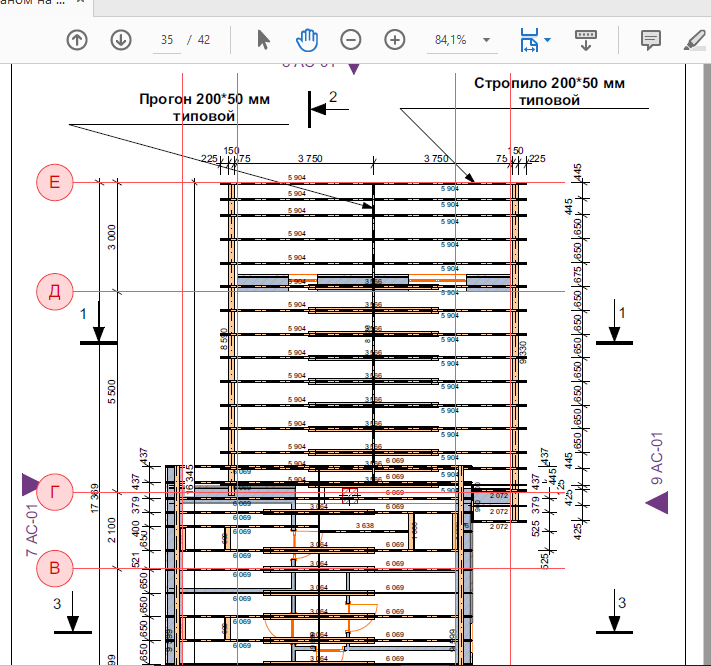Click the purple '7 АС-01' view label

pos(32,530)
